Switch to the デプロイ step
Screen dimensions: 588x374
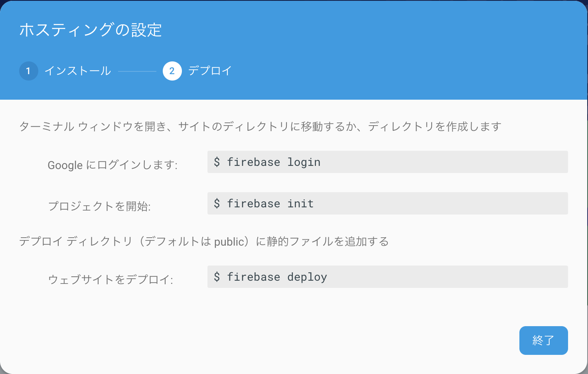[x=211, y=71]
